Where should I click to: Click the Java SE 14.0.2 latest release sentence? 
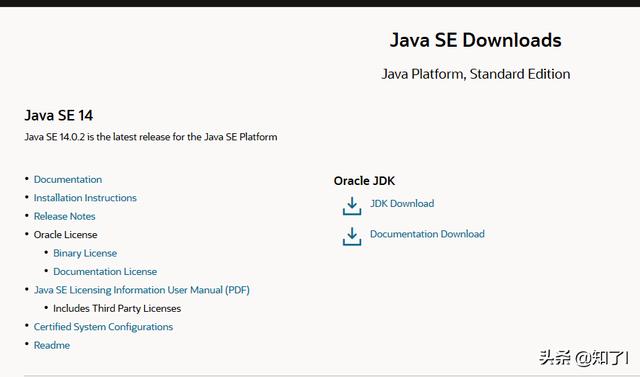pos(151,137)
